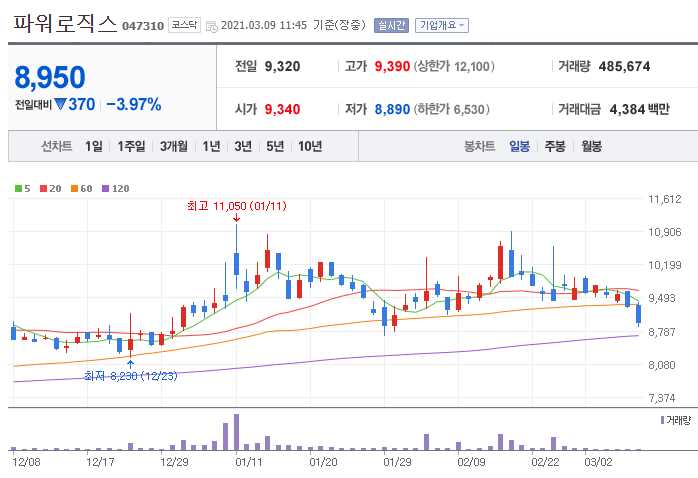
Task: Click the upper limit text 상한가 12,100
Action: 454,67
